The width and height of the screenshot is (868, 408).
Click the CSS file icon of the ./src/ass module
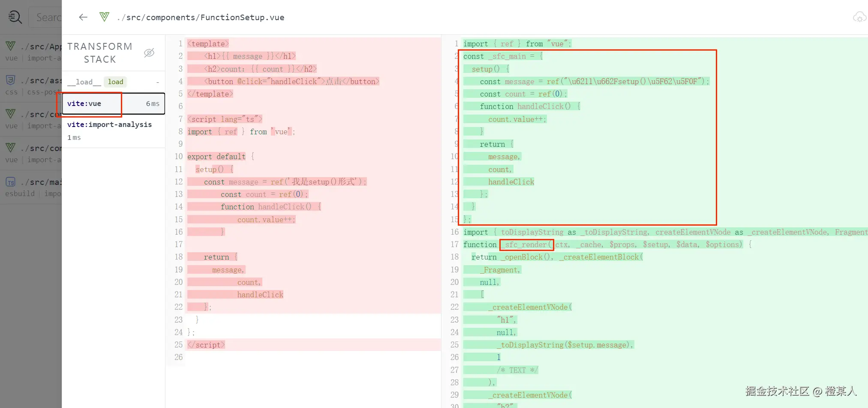pos(11,80)
